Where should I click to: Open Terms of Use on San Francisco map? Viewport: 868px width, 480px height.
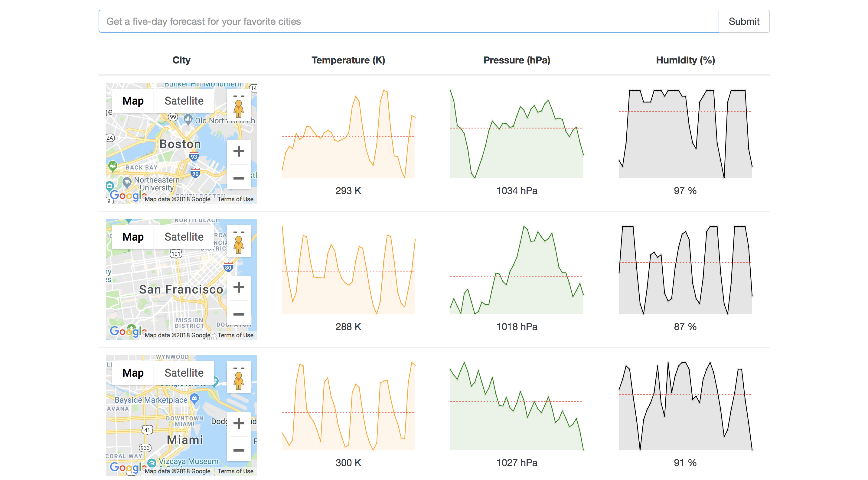(235, 335)
